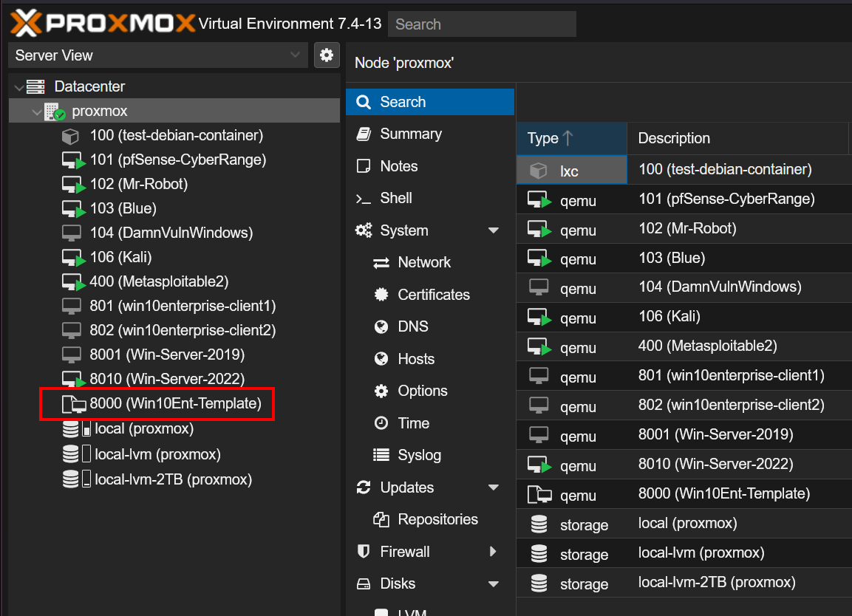
Task: Click the running Kali VM icon in tree
Action: tap(72, 258)
